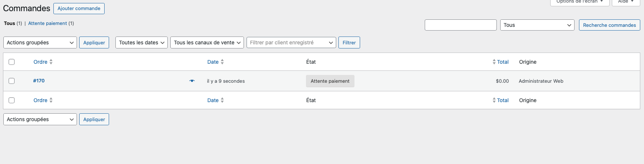The image size is (644, 164).
Task: Sort by Ordre arrows in header
Action: [x=51, y=62]
